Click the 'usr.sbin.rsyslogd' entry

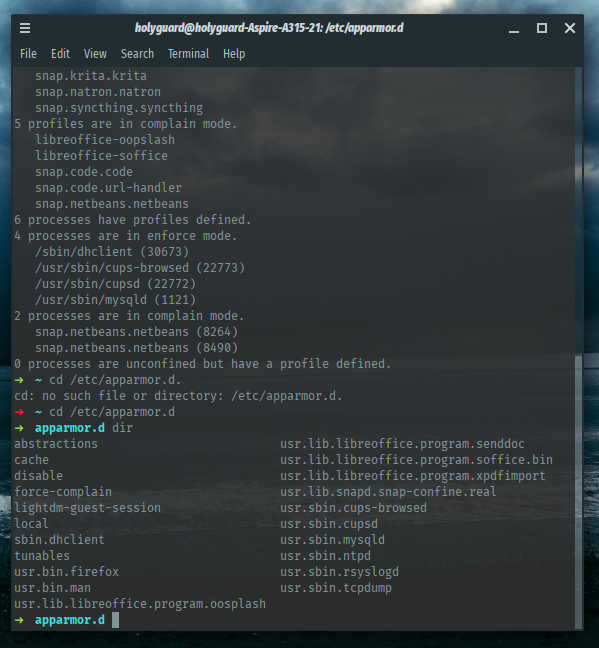pos(339,572)
